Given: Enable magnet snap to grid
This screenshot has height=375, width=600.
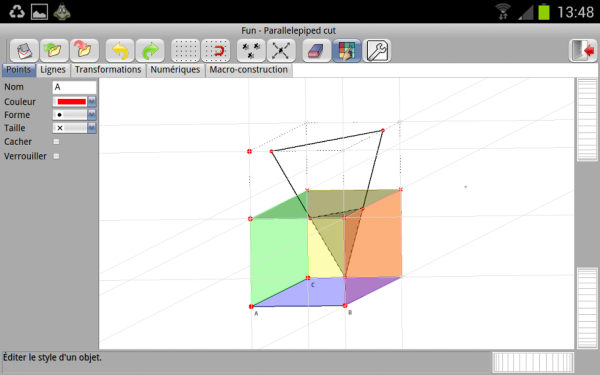Looking at the screenshot, I should [215, 50].
